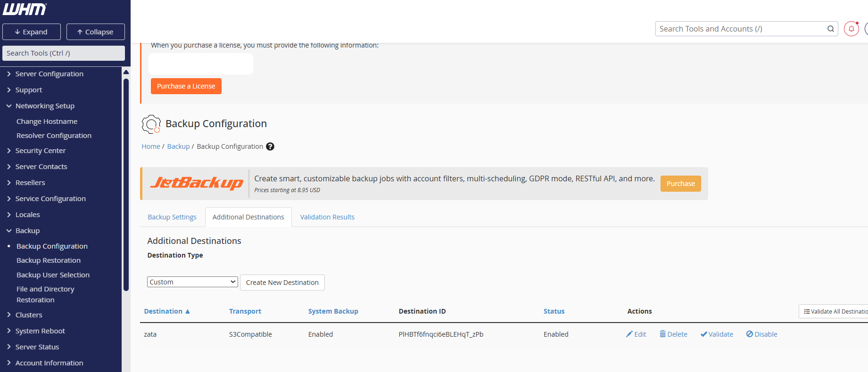Click the Purchase a License button
The height and width of the screenshot is (372, 868).
click(186, 86)
